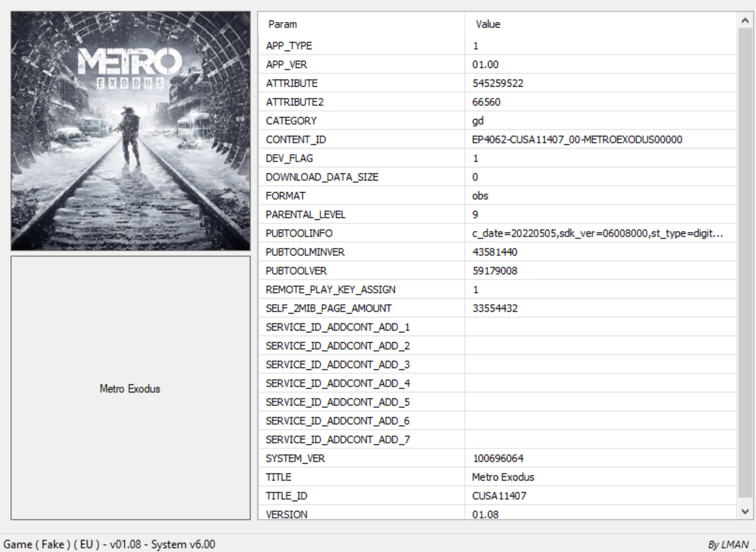Click the scrollbar up arrow
Image resolution: width=756 pixels, height=552 pixels.
[x=744, y=20]
